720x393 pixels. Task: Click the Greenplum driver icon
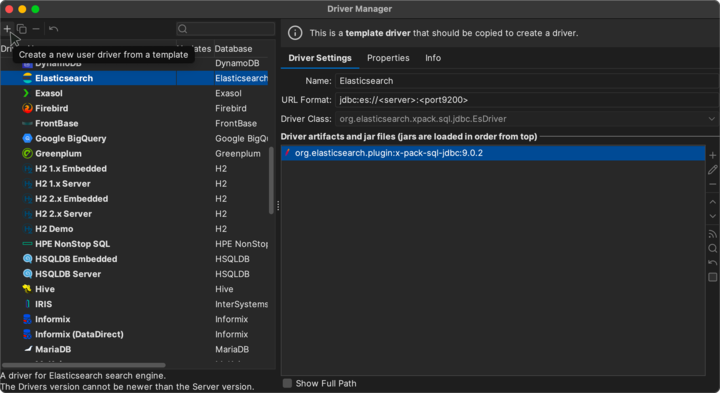click(28, 153)
